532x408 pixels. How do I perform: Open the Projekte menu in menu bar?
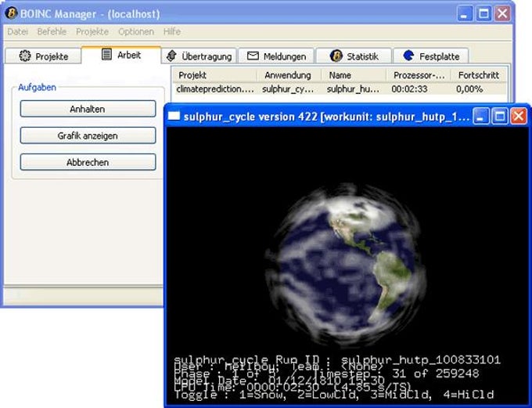(92, 31)
